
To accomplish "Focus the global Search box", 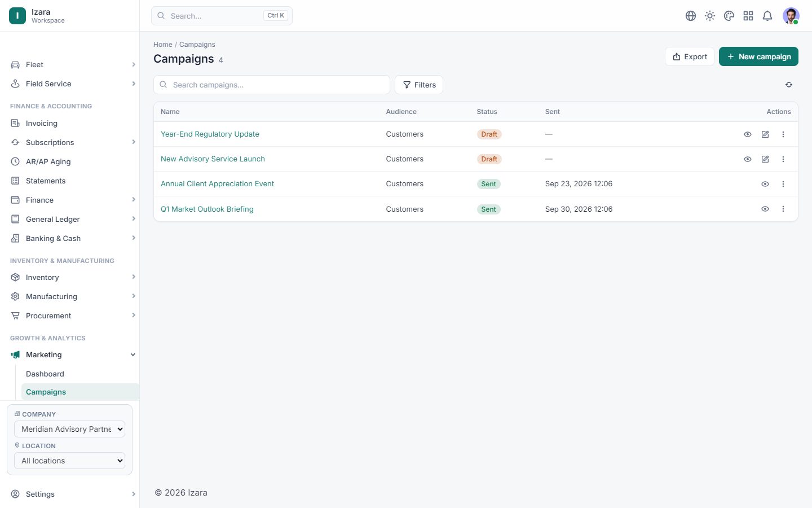I will click(x=222, y=16).
